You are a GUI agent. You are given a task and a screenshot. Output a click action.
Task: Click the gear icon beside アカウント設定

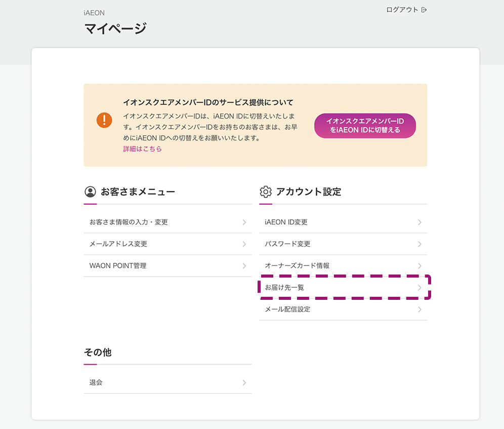pos(266,192)
